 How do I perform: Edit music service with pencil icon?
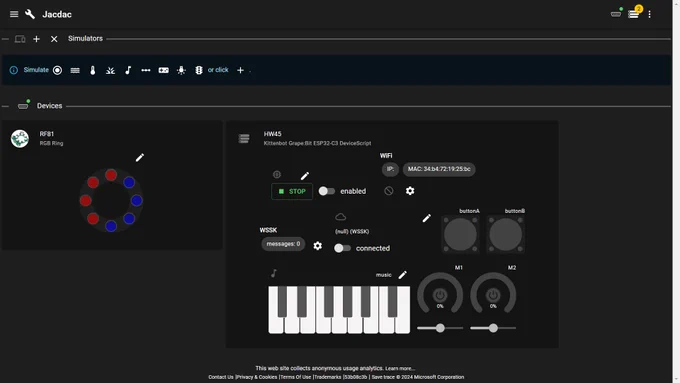click(x=402, y=275)
